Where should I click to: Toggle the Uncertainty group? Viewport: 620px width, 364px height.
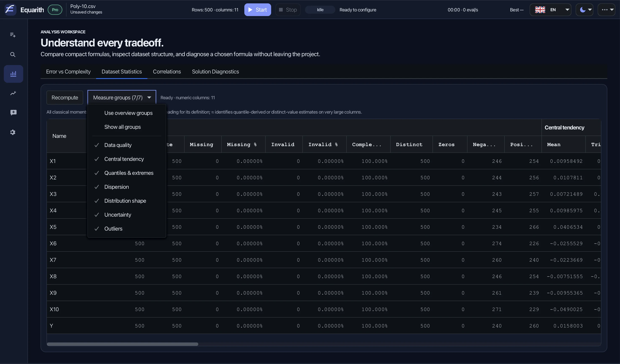coord(127,215)
